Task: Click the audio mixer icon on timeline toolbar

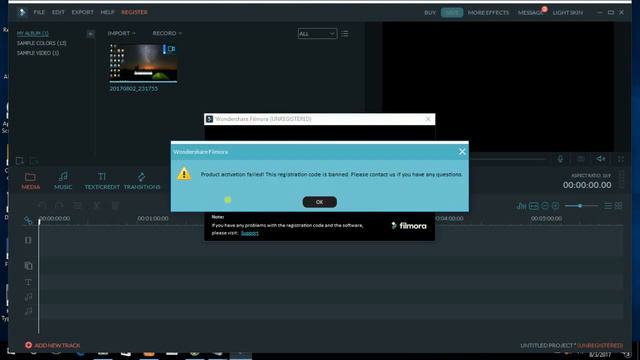Action: (x=521, y=206)
